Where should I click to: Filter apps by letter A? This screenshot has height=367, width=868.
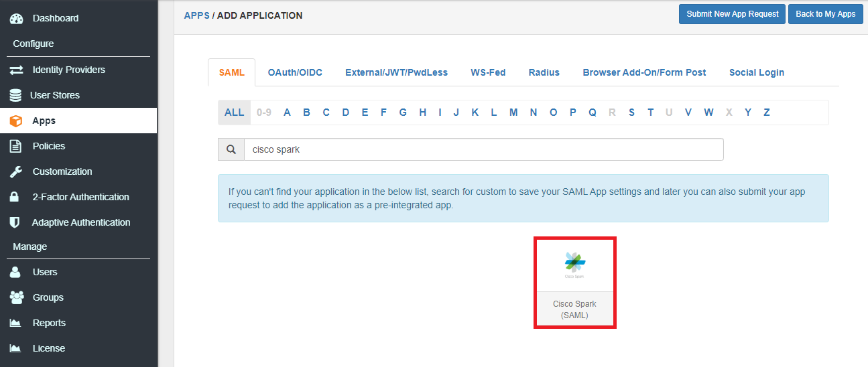287,113
